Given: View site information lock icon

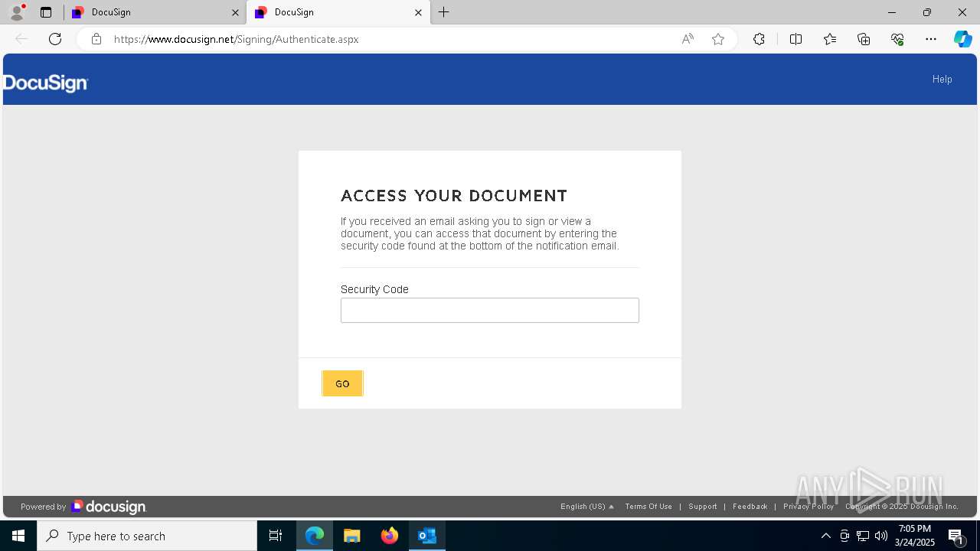Looking at the screenshot, I should coord(96,39).
